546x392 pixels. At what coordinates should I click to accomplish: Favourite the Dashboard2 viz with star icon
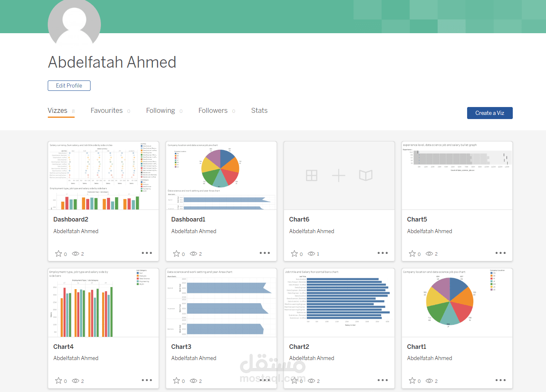[x=59, y=253]
